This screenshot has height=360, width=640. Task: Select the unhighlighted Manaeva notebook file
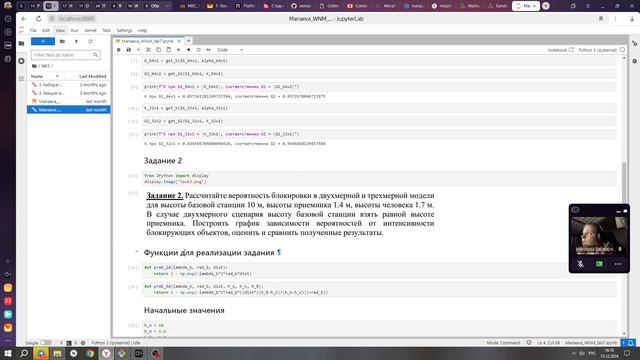[69, 101]
